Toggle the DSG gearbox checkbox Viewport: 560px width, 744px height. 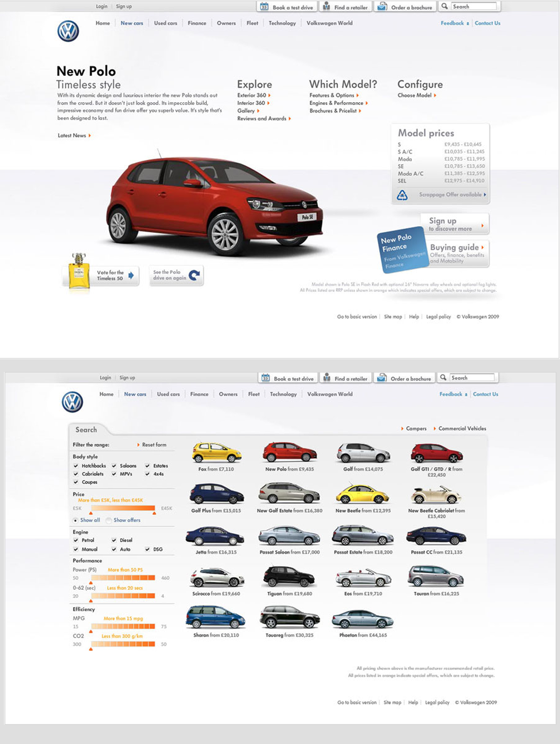(x=147, y=549)
